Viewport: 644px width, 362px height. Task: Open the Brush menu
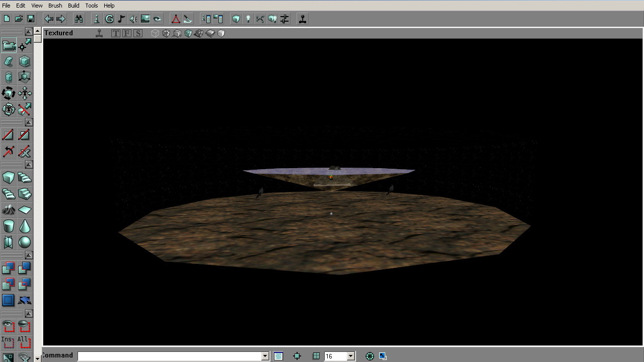pyautogui.click(x=55, y=6)
